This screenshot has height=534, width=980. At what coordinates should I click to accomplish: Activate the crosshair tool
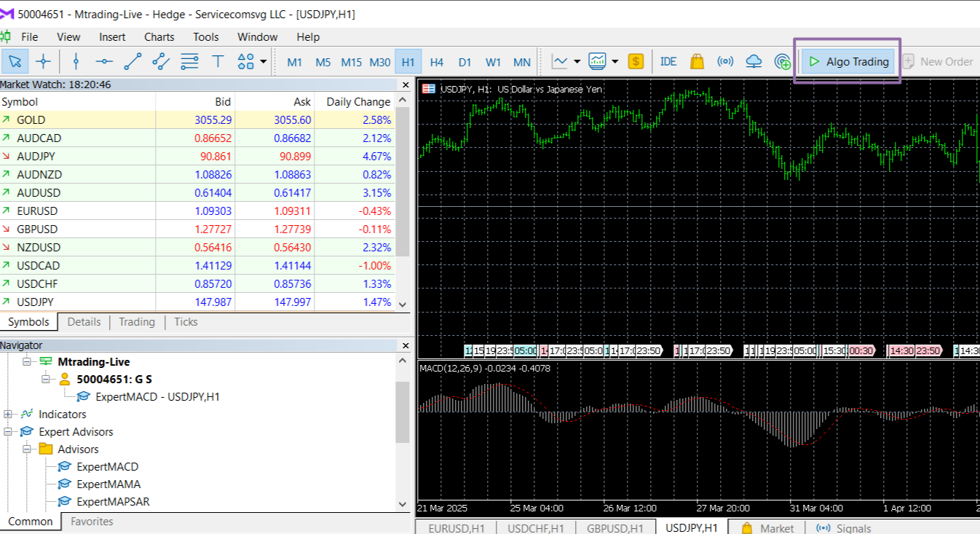pos(43,61)
